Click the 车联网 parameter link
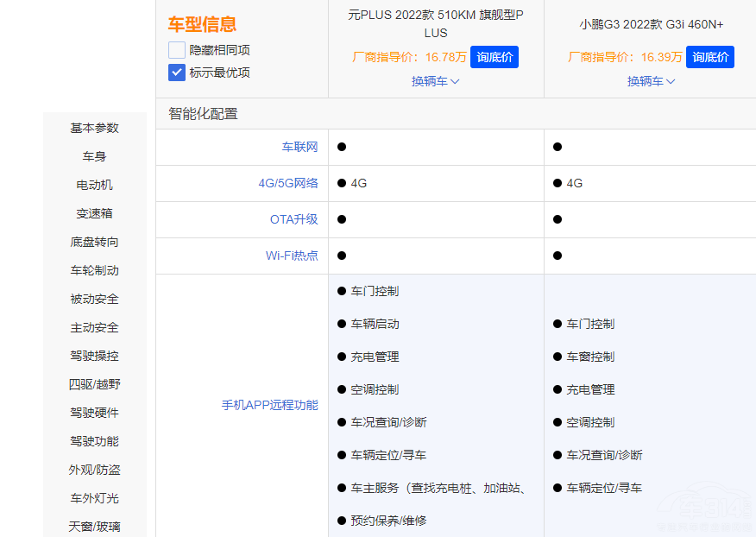Viewport: 756px width, 537px height. point(299,147)
